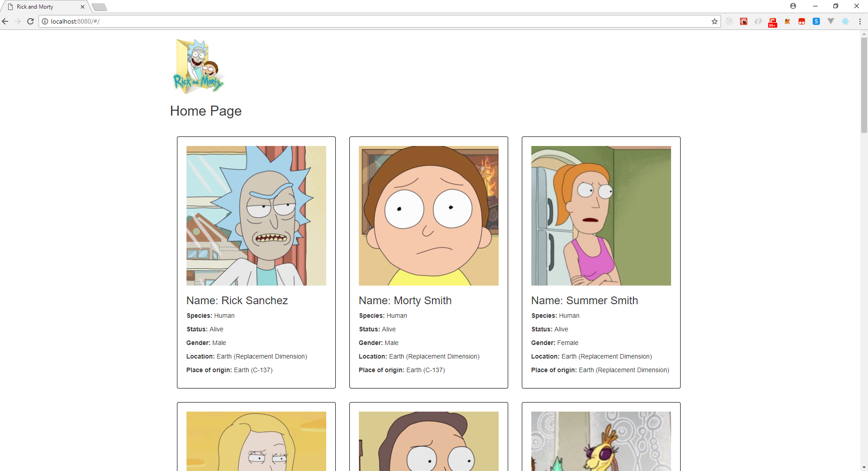Open the gray circular target extension icon
Image resolution: width=868 pixels, height=471 pixels.
pos(729,21)
